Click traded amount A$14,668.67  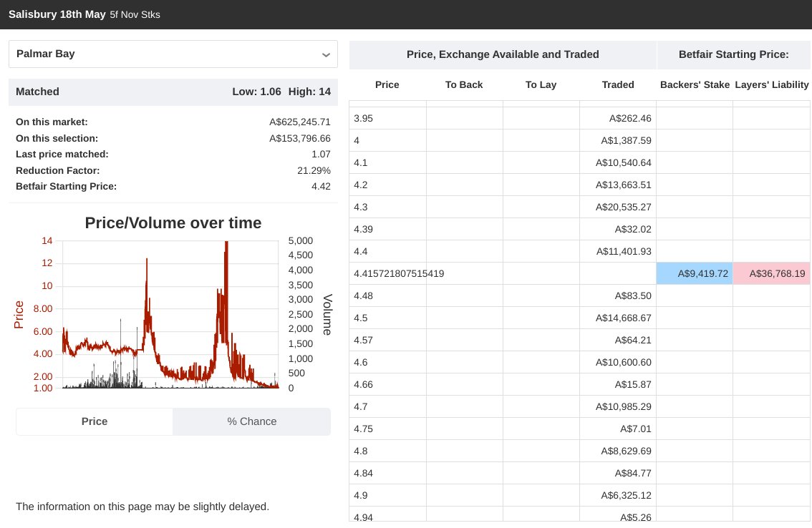623,318
